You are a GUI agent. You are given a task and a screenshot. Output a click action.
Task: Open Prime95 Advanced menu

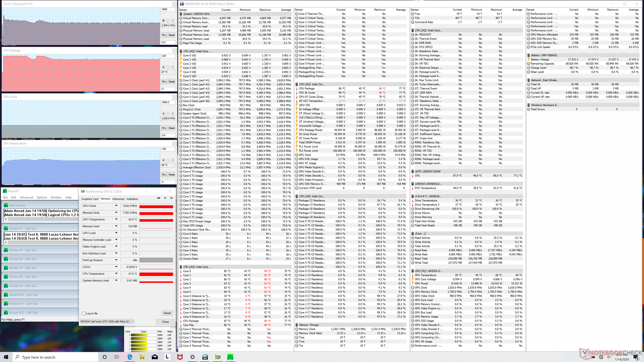26,197
